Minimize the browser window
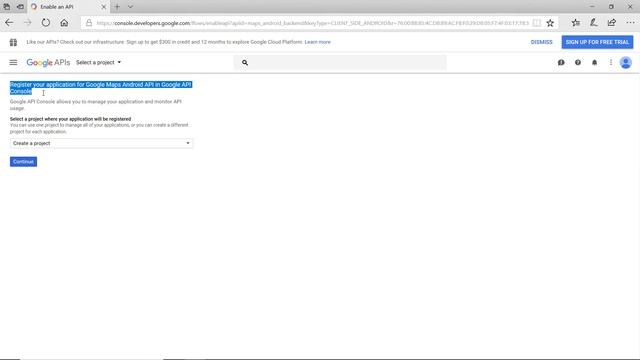Screen dimensions: 640x360 tap(592, 7)
